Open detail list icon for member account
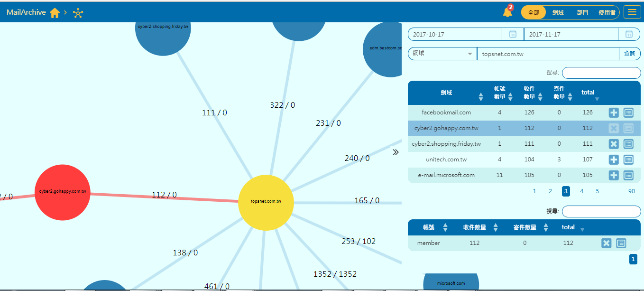Image resolution: width=644 pixels, height=291 pixels. click(621, 243)
